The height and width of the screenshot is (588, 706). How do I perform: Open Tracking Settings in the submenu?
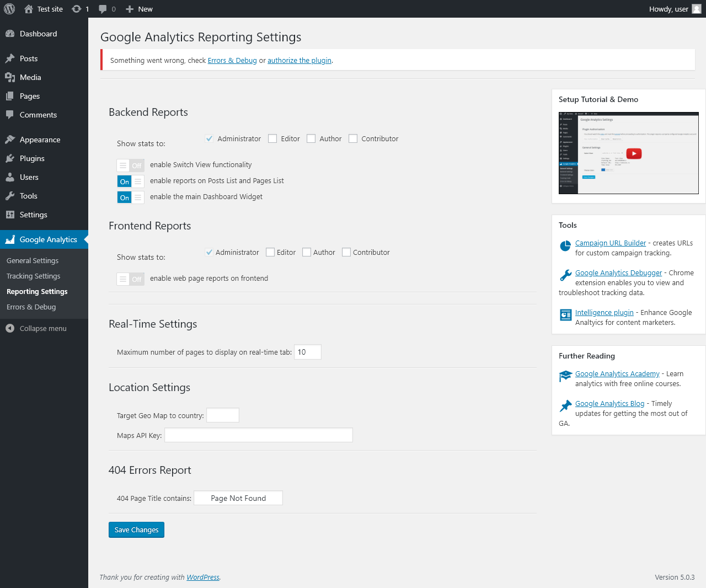tap(34, 276)
